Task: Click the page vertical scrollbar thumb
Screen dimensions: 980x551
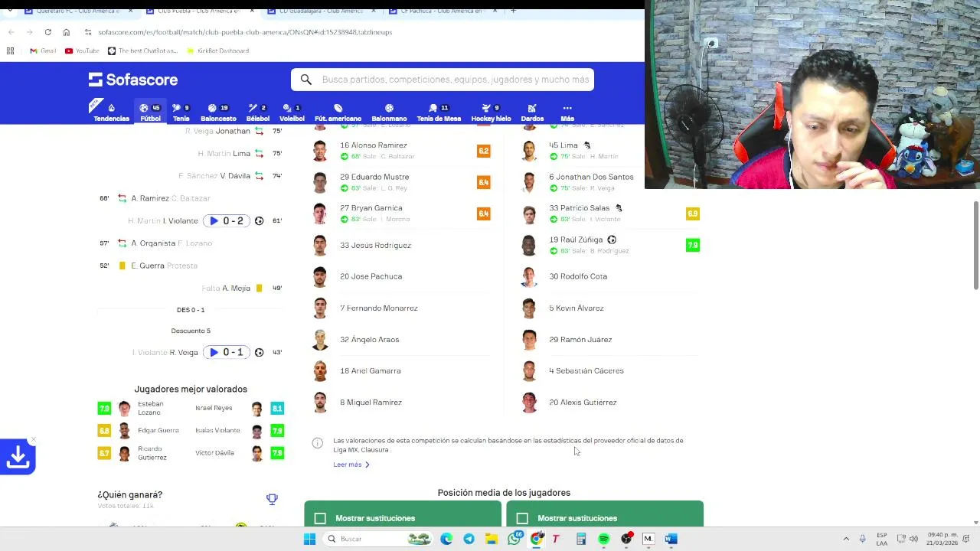Action: 975,246
